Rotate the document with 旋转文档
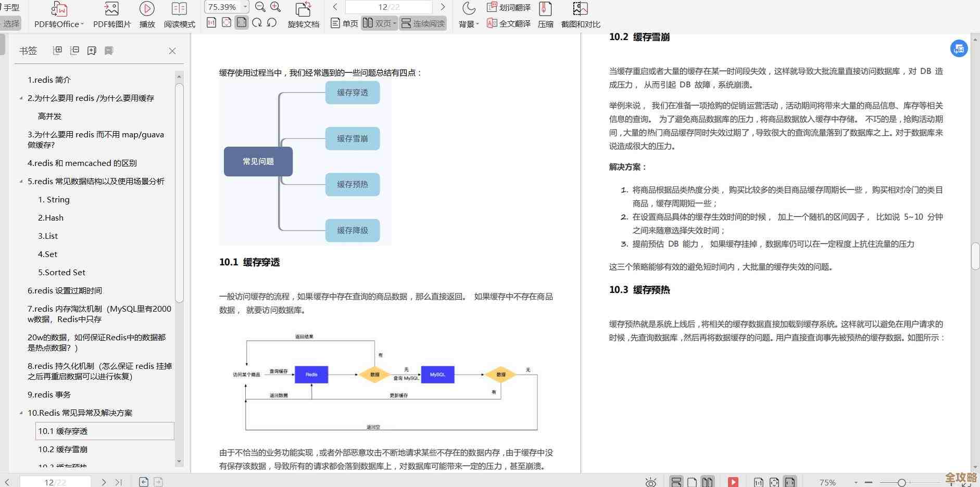This screenshot has width=980, height=487. pos(303,14)
